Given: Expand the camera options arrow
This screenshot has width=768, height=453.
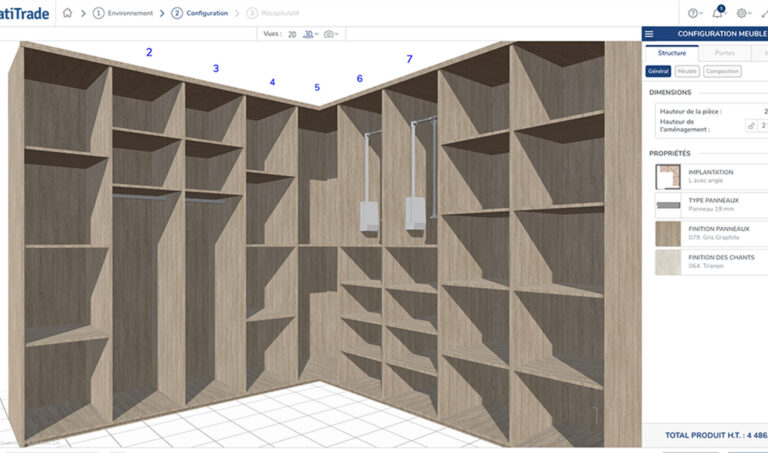Looking at the screenshot, I should 336,34.
